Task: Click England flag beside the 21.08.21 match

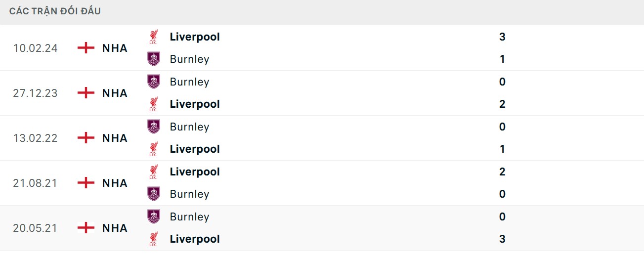Action: (86, 183)
